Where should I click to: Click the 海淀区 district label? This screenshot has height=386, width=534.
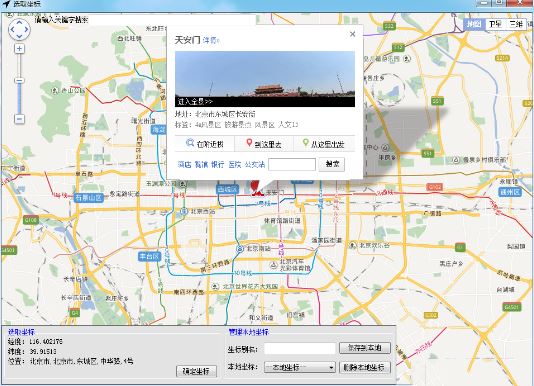pos(159,129)
